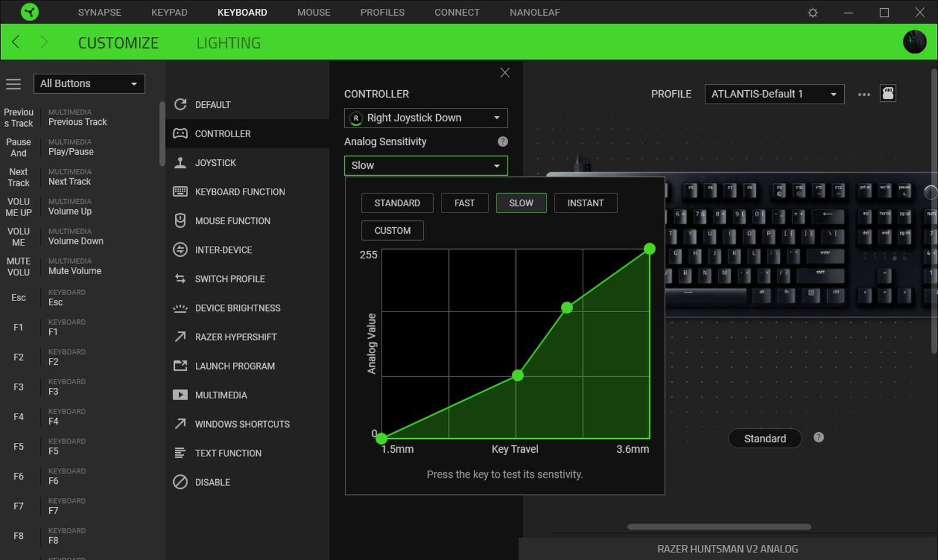Image resolution: width=938 pixels, height=560 pixels.
Task: Open the Right Joystick Down dropdown
Action: 426,118
